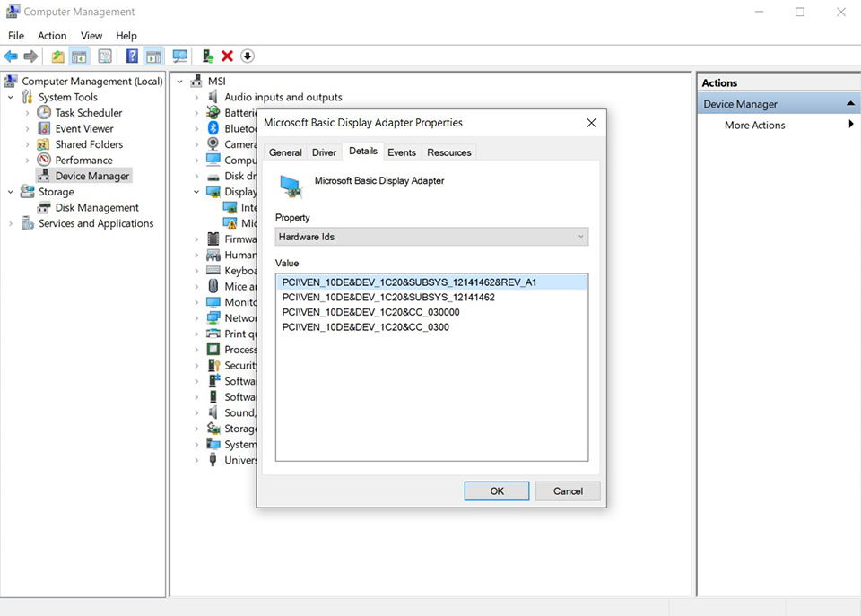Expand the More Actions submenu arrow
The height and width of the screenshot is (616, 861).
click(850, 124)
